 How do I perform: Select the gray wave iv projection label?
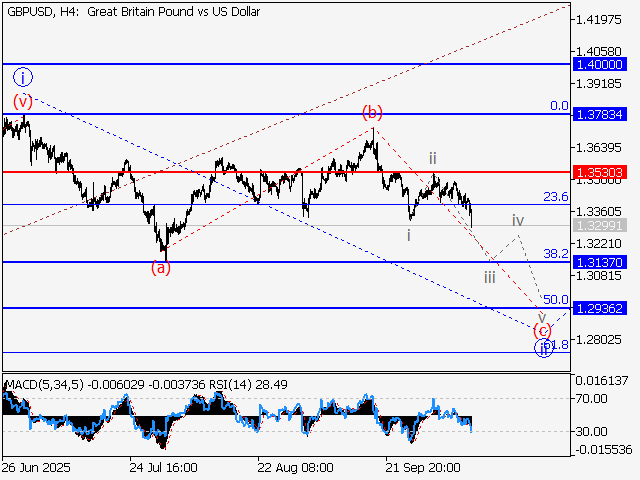click(x=517, y=219)
